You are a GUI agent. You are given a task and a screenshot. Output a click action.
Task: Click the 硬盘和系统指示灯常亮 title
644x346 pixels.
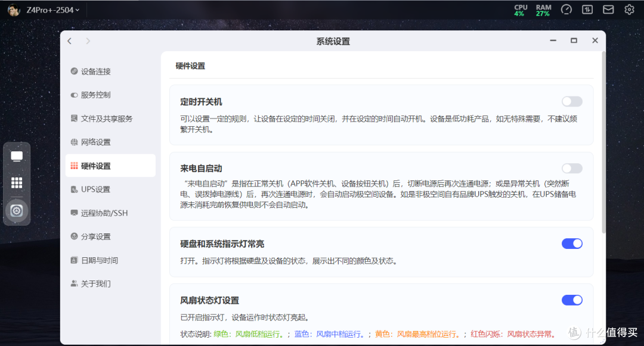222,244
